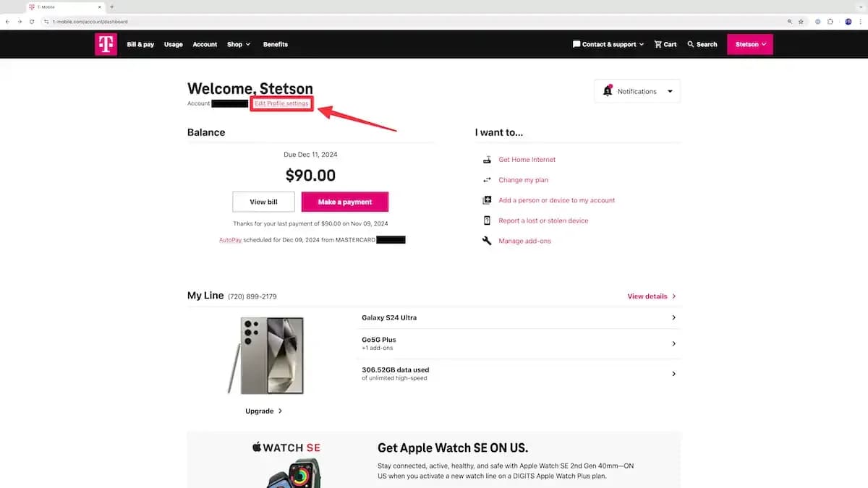Click the router icon next to Get Home Internet
Screen dimensions: 868x488
pyautogui.click(x=486, y=159)
